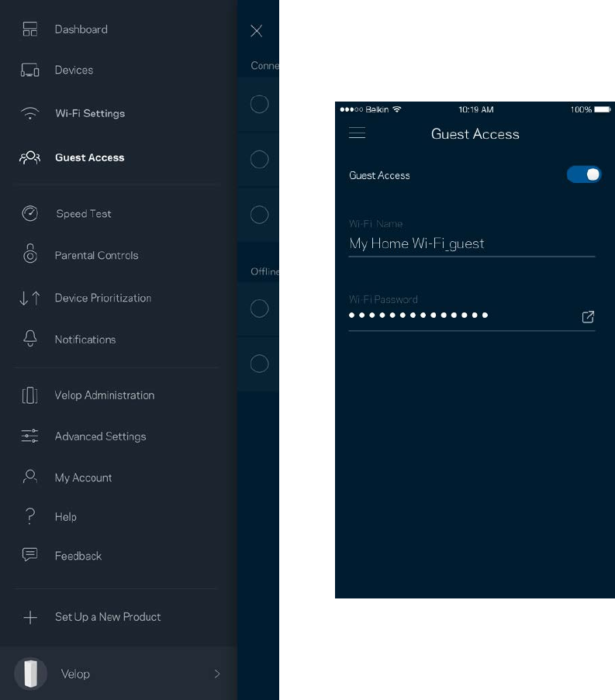
Task: Select Help menu label
Action: tap(66, 517)
